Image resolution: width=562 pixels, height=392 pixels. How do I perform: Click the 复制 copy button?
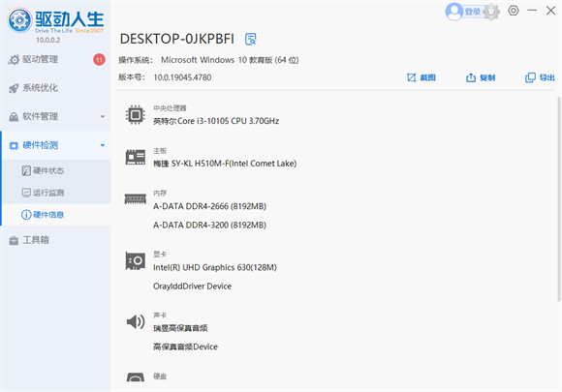coord(481,77)
